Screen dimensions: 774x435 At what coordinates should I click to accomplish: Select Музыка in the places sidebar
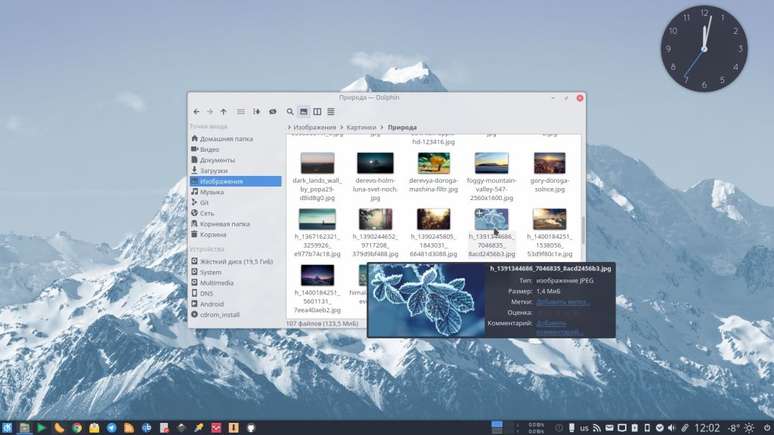[211, 192]
